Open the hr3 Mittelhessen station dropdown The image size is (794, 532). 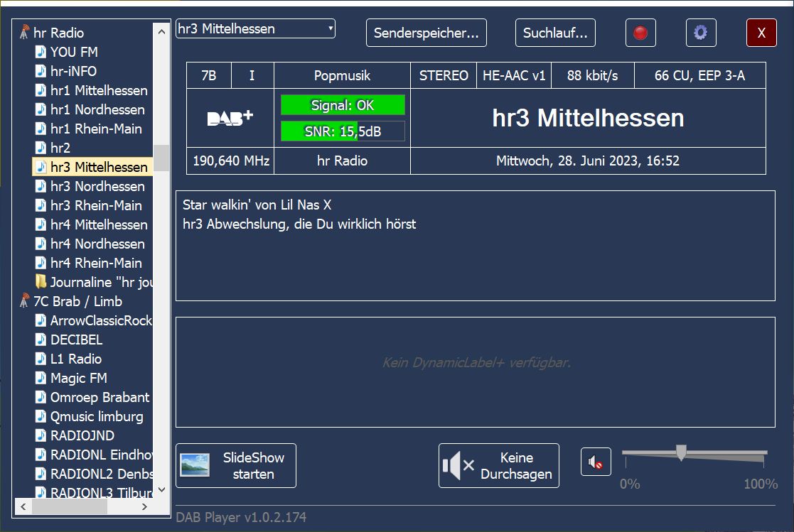[x=255, y=29]
